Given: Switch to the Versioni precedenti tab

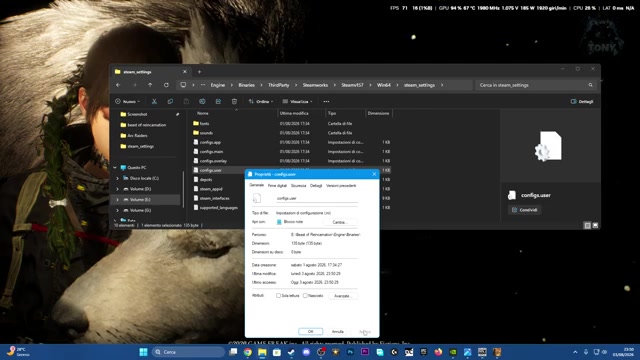Looking at the screenshot, I should (x=341, y=186).
